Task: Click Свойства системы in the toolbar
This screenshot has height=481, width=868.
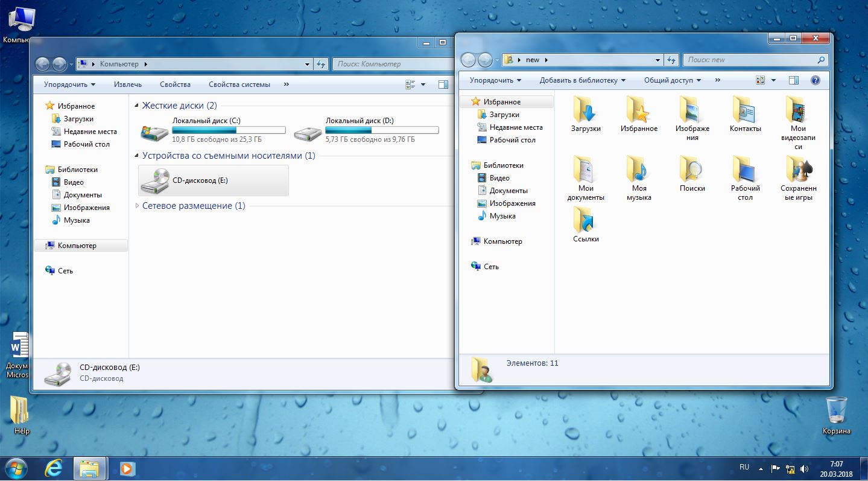Action: [x=239, y=84]
